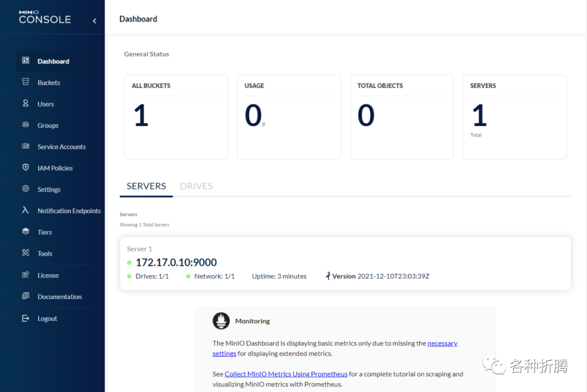This screenshot has height=392, width=587.
Task: Click the Logout label
Action: coord(47,318)
